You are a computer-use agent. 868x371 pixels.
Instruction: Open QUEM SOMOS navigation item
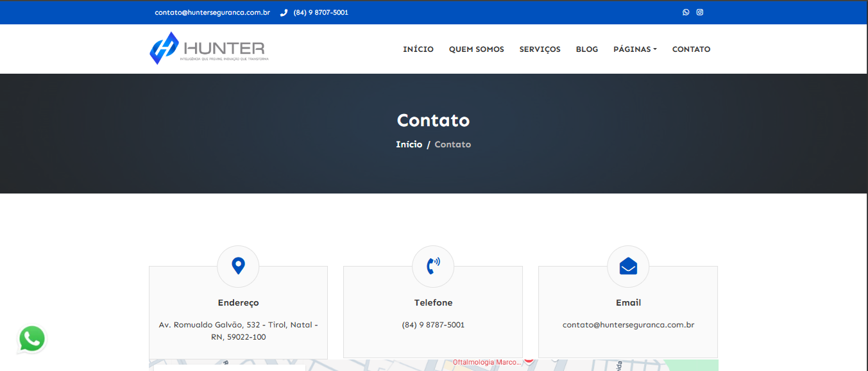click(x=476, y=49)
